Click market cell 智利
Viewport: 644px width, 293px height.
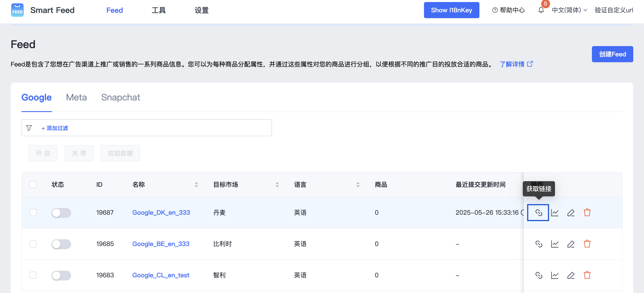tap(219, 275)
